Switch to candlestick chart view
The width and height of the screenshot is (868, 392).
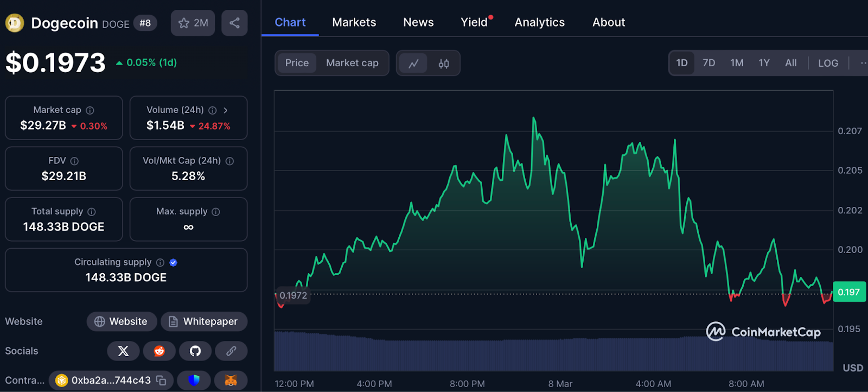(x=444, y=64)
